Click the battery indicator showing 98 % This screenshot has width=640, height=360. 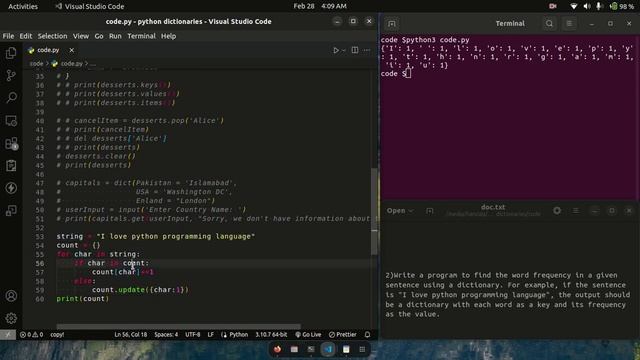click(x=621, y=6)
